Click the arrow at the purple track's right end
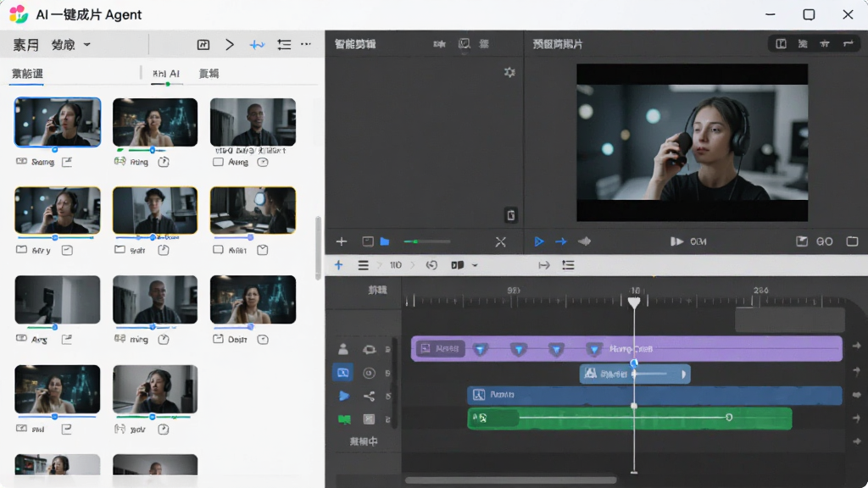The width and height of the screenshot is (868, 488). point(856,346)
